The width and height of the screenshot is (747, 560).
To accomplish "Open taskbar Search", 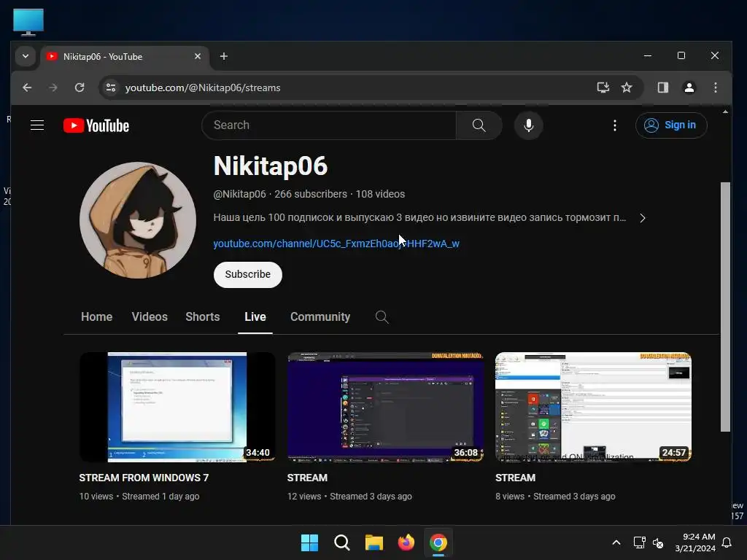I will [x=341, y=542].
